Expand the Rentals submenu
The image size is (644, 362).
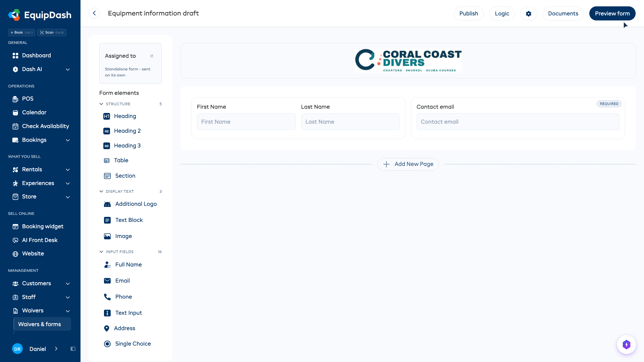pyautogui.click(x=68, y=170)
